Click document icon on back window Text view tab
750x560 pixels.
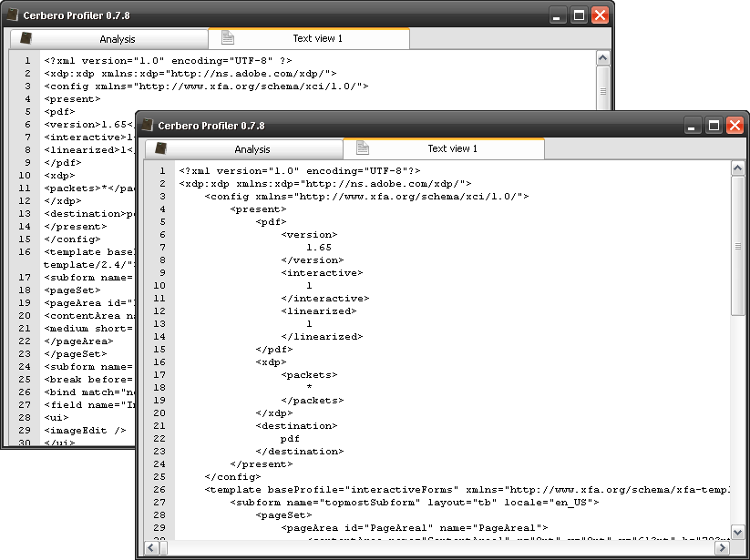(x=228, y=37)
